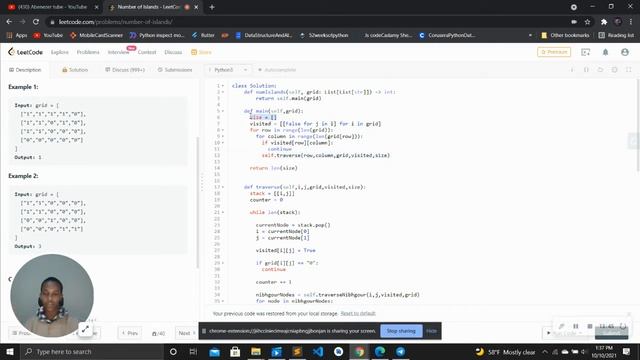Switch to the Submissions tab
This screenshot has width=640, height=360.
tap(175, 70)
